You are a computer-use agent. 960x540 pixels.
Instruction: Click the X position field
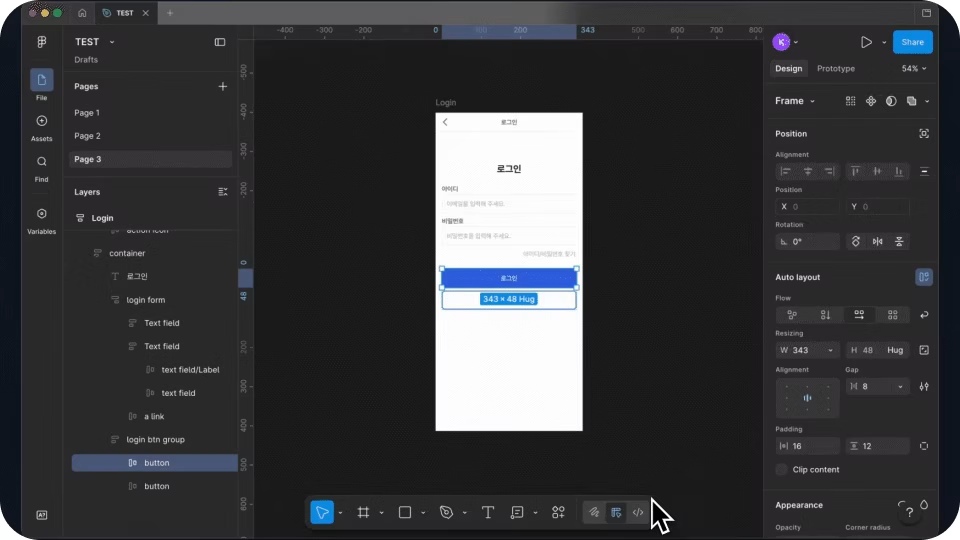808,206
